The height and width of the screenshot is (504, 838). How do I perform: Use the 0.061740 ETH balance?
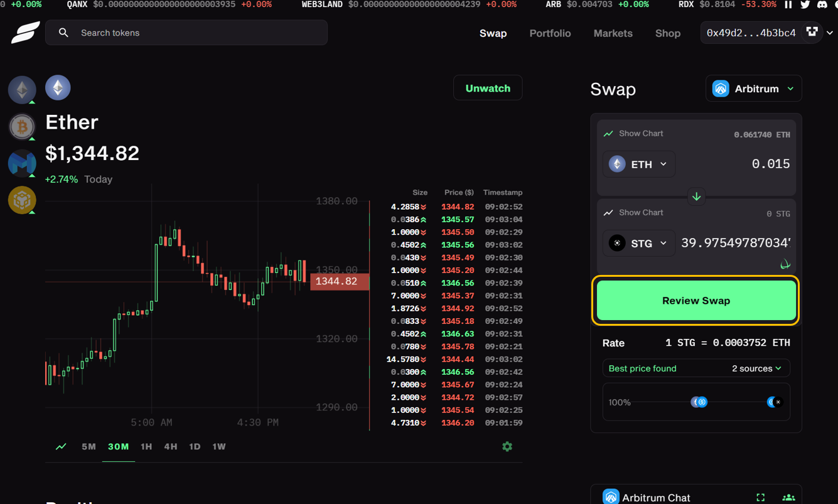click(762, 135)
